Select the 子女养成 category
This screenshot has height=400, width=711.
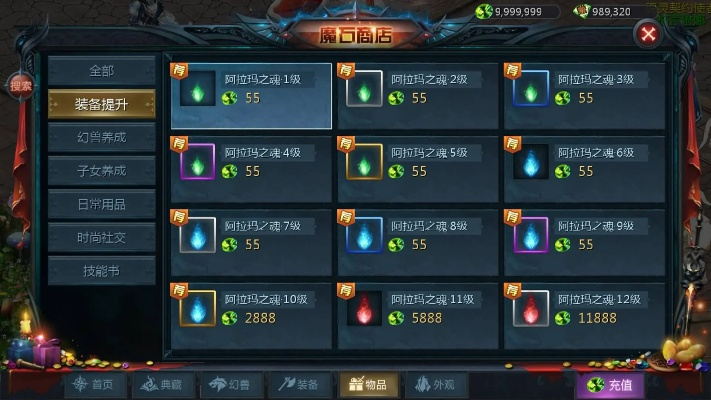pyautogui.click(x=102, y=171)
